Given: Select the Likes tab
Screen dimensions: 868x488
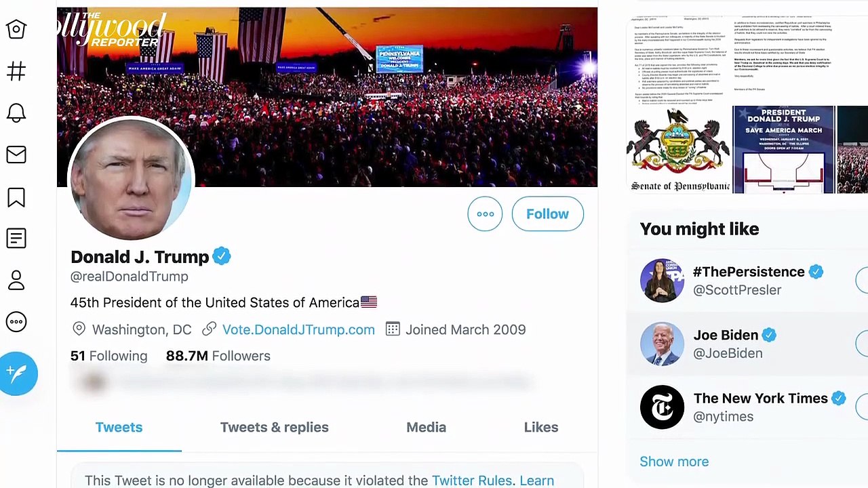Looking at the screenshot, I should coord(540,428).
